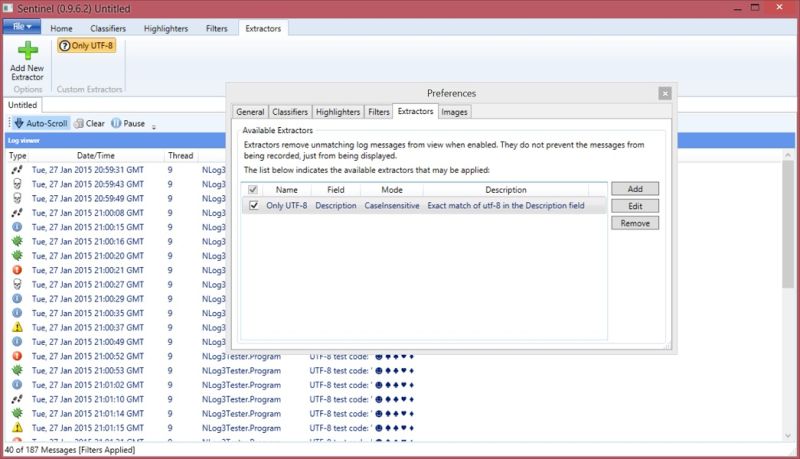Open the Filters tab in Preferences
Image resolution: width=800 pixels, height=459 pixels.
coord(379,112)
